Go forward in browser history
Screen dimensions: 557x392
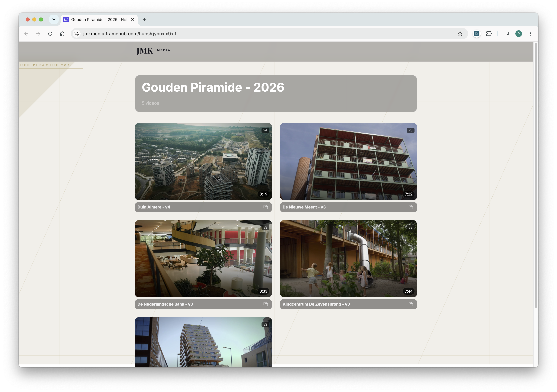38,34
